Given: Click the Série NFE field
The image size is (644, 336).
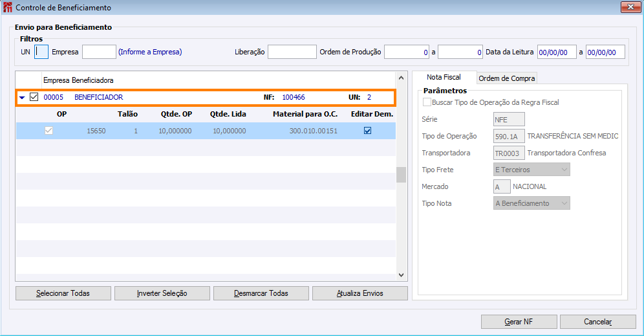Looking at the screenshot, I should pos(509,119).
